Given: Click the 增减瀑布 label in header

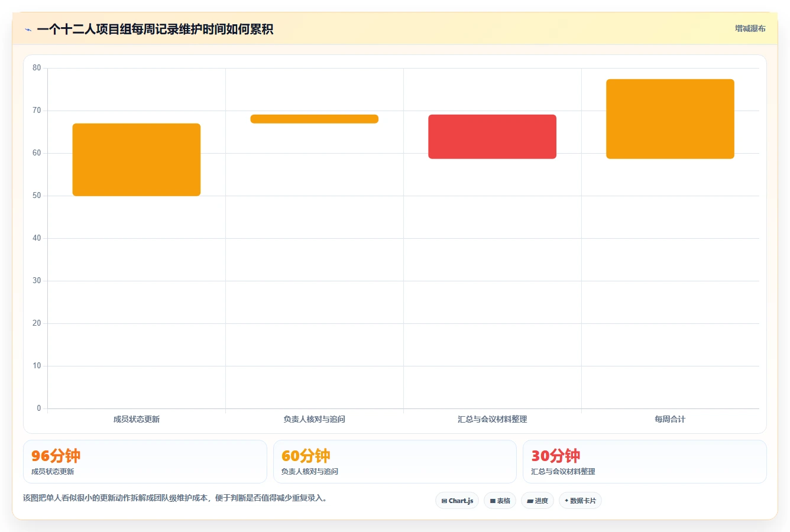Looking at the screenshot, I should tap(750, 28).
